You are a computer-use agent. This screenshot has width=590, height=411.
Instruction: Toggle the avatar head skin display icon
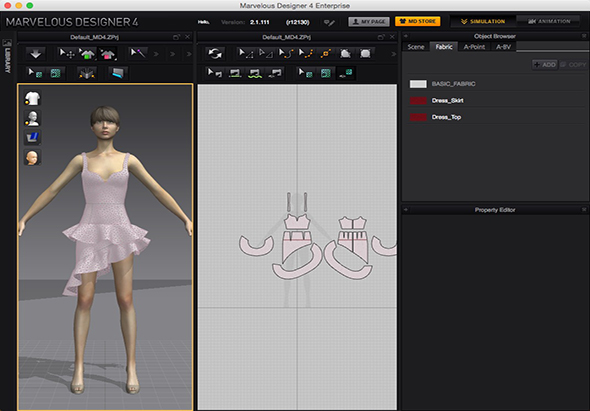(32, 157)
